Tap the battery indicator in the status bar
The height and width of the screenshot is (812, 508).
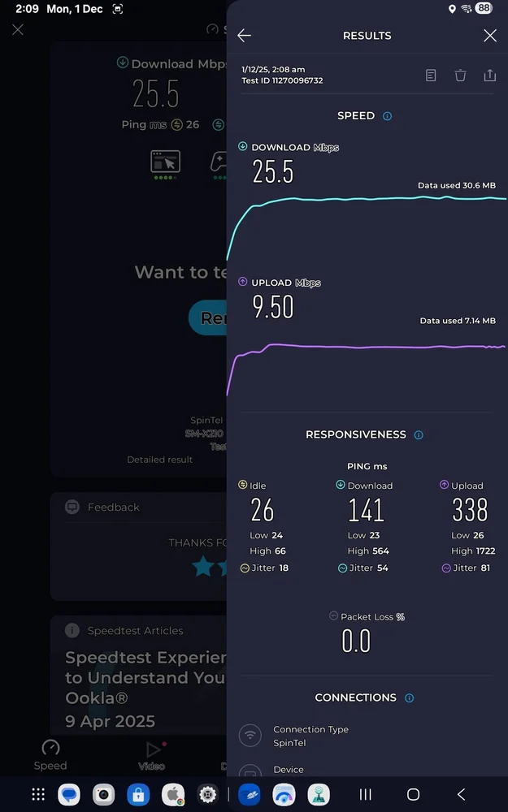pos(483,8)
